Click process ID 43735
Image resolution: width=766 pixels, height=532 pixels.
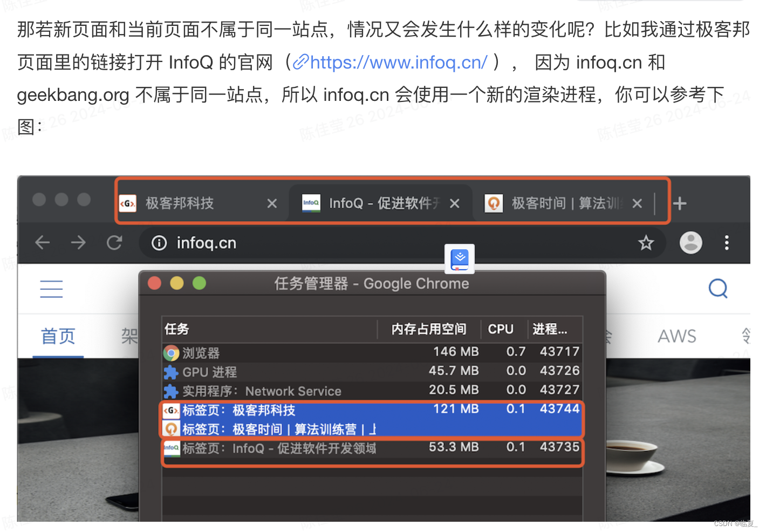coord(559,447)
